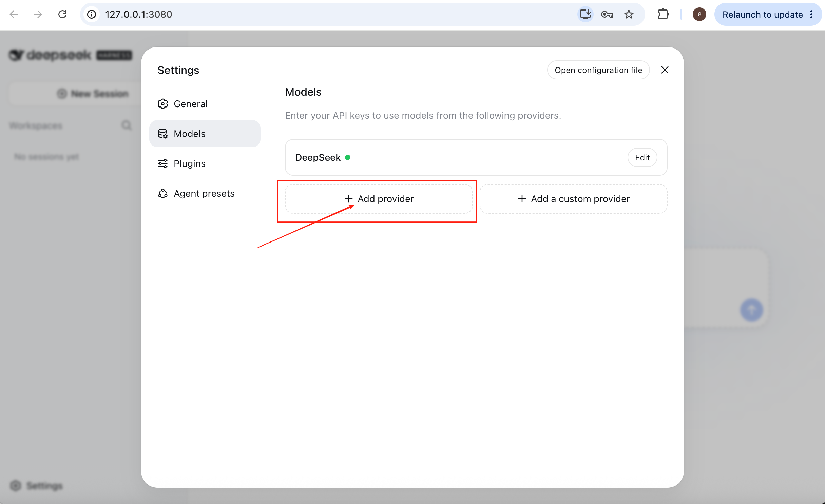View site information icon in address bar
The width and height of the screenshot is (825, 504).
tap(92, 14)
